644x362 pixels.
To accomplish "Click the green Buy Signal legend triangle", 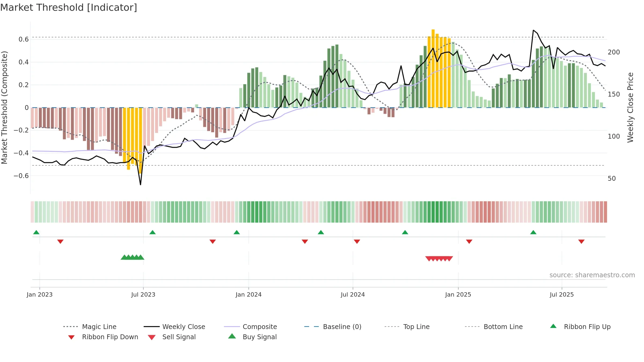I will tap(232, 336).
